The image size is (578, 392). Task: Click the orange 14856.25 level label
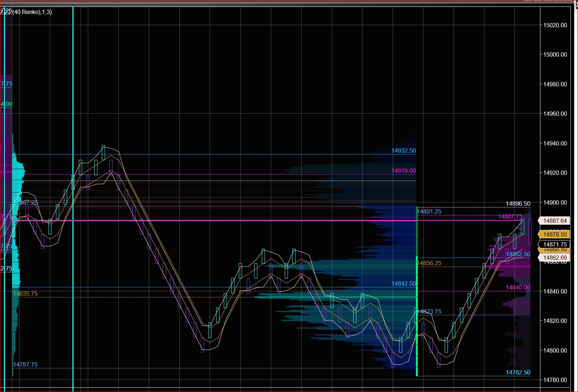click(x=429, y=263)
